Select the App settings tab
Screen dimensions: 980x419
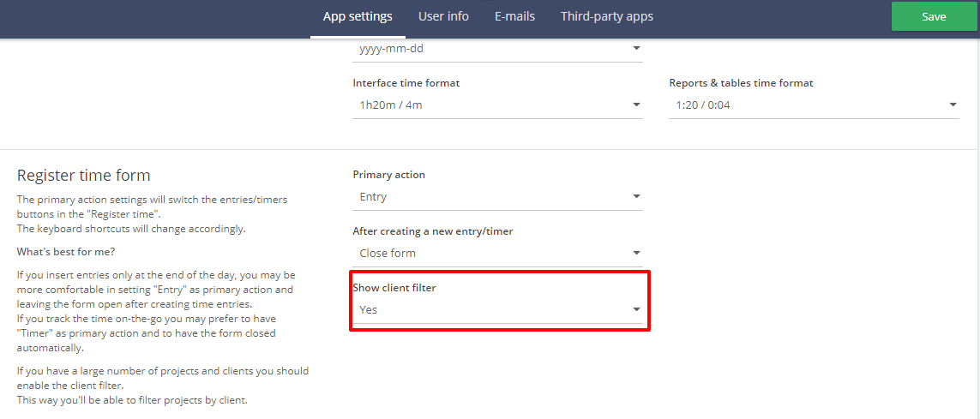click(358, 17)
